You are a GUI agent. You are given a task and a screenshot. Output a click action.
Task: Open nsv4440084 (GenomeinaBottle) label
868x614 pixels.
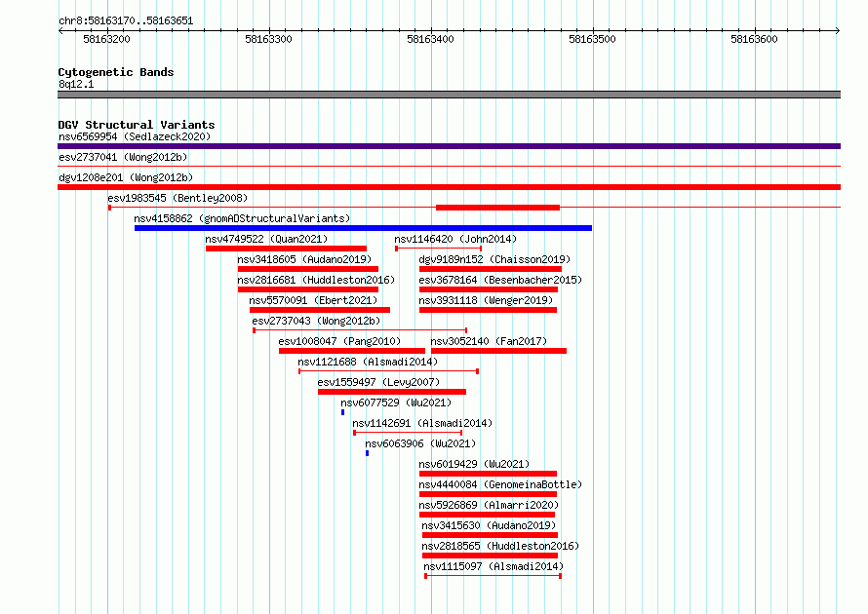point(500,484)
